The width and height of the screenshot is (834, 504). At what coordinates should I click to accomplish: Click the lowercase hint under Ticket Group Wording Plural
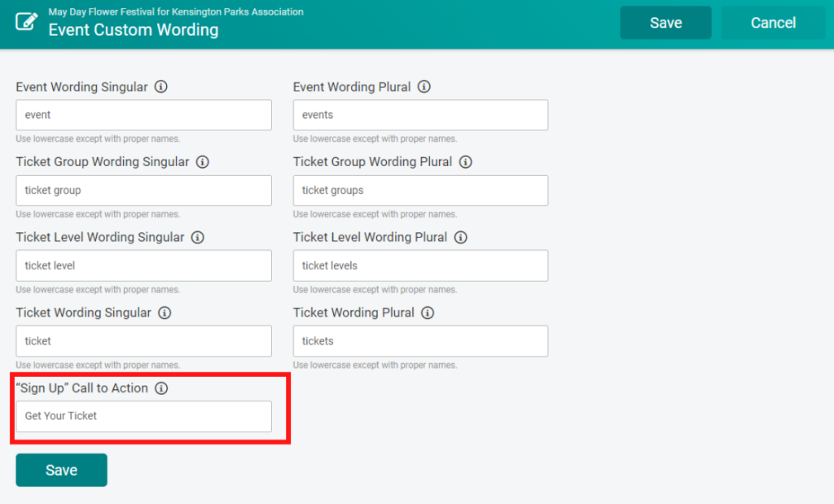tap(375, 214)
